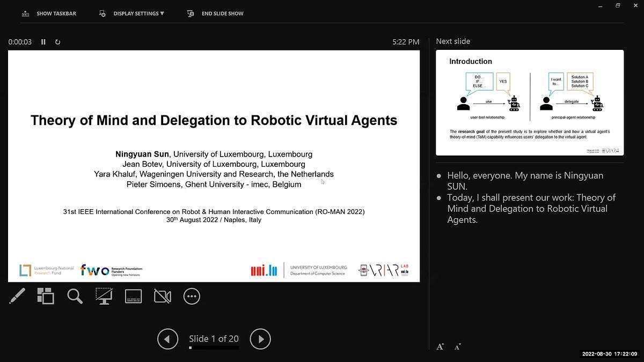
Task: Click the 'Next slide' label
Action: 453,41
